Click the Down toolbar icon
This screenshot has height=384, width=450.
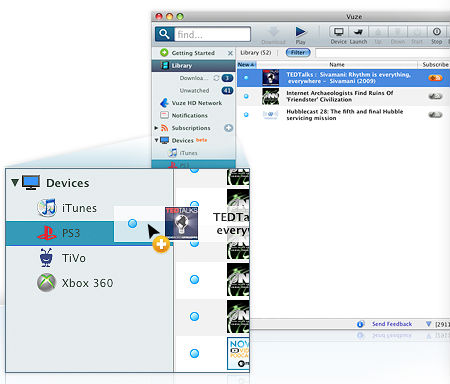pos(397,32)
